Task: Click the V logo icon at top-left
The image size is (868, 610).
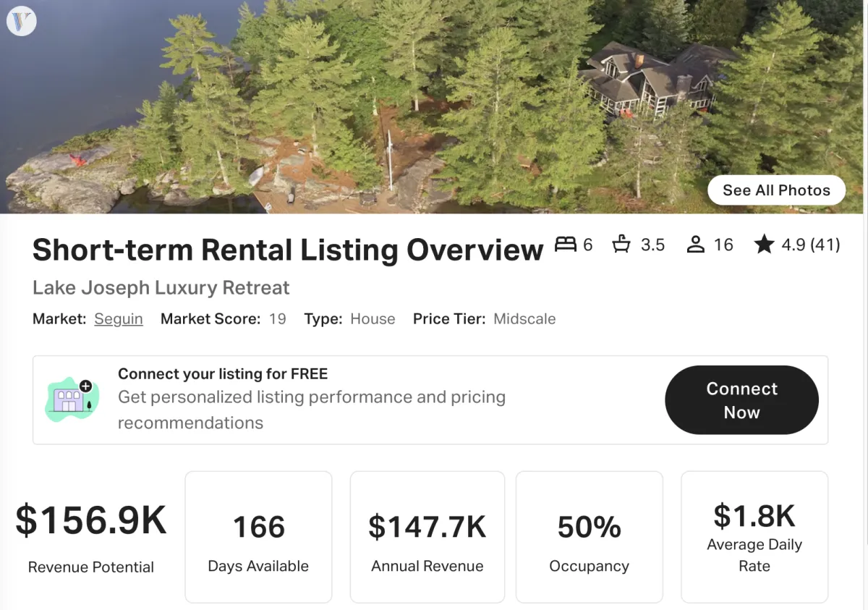Action: pyautogui.click(x=22, y=21)
